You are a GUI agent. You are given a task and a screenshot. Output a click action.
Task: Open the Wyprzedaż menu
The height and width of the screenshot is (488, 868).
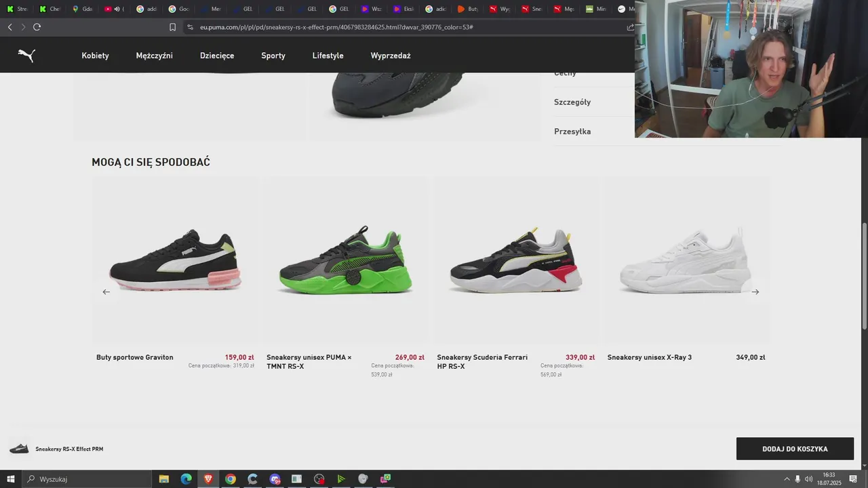pos(391,56)
